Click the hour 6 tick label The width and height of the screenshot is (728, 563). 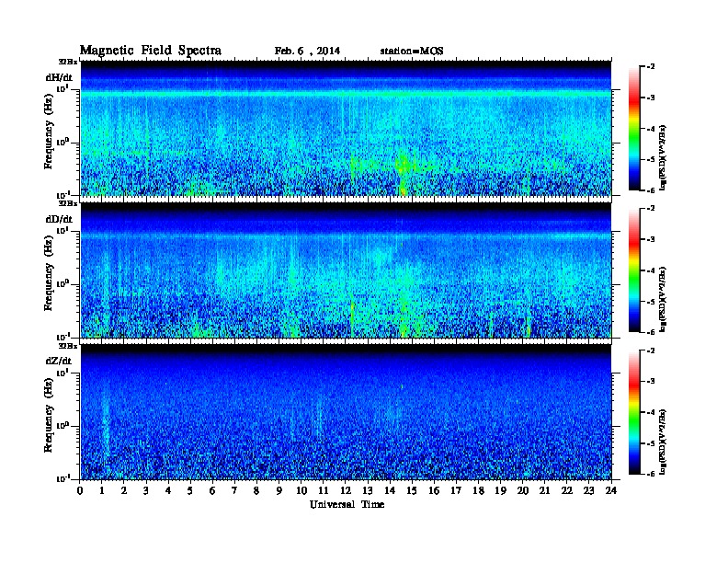[212, 490]
